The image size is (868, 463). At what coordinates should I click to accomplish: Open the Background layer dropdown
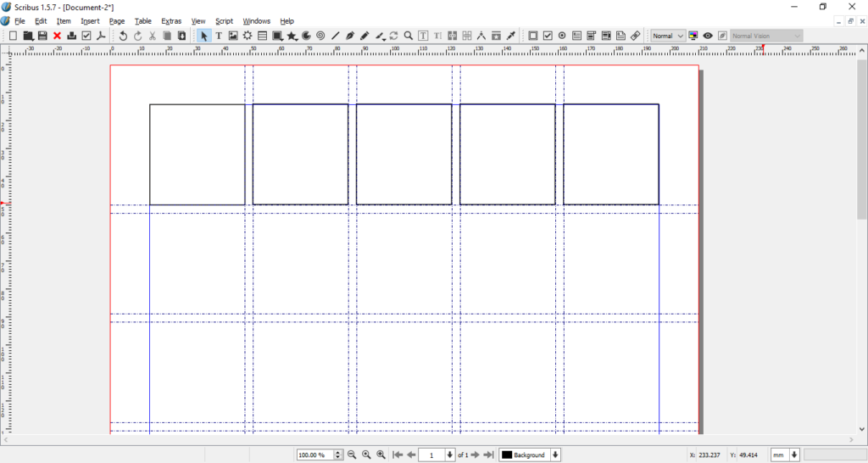tap(555, 455)
